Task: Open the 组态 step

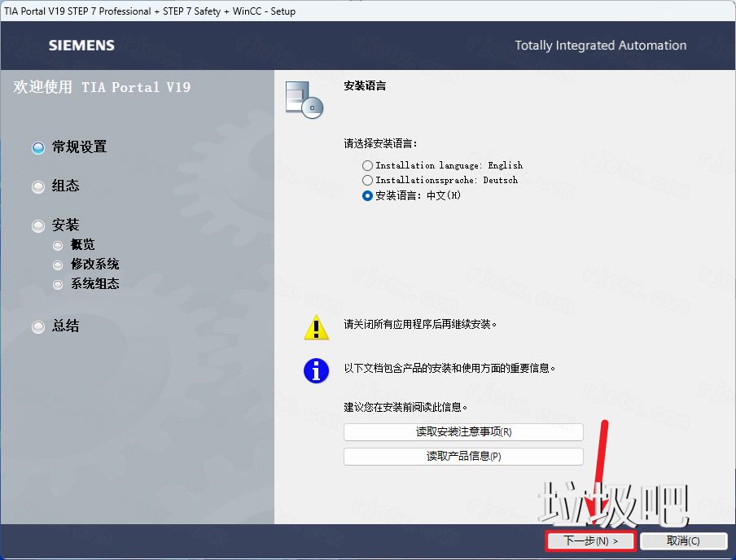Action: [65, 186]
